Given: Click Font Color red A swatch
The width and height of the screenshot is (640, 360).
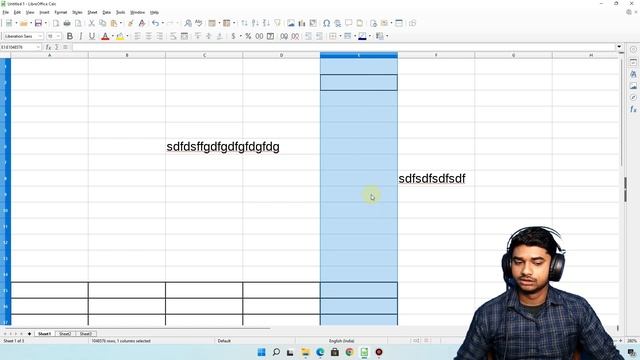Looking at the screenshot, I should (x=105, y=36).
